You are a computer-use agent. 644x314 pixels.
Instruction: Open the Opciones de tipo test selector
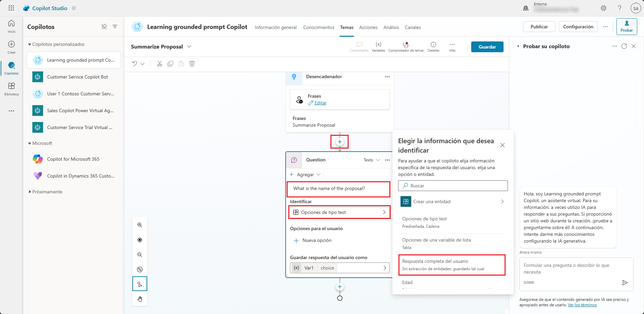[340, 212]
